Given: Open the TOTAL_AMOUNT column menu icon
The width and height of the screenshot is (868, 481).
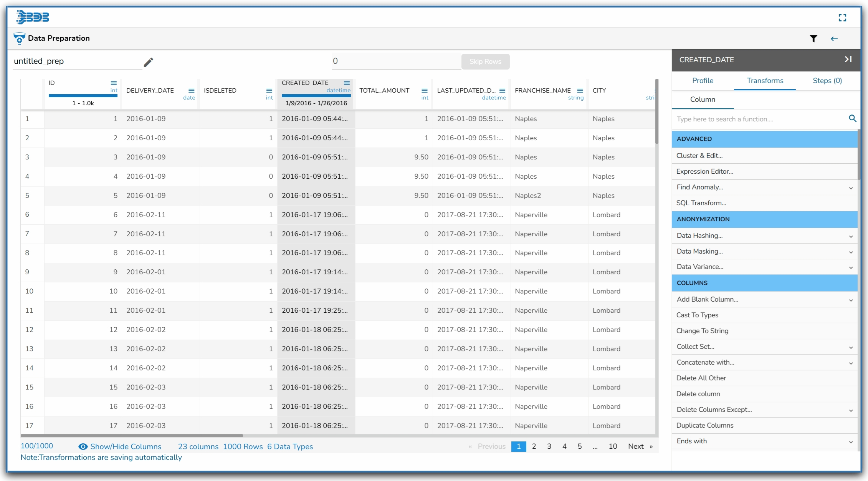Looking at the screenshot, I should point(424,91).
